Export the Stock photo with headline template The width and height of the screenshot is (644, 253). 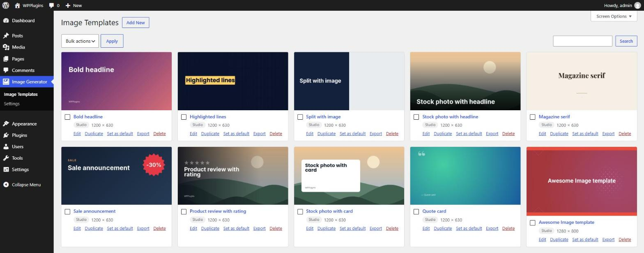(492, 134)
